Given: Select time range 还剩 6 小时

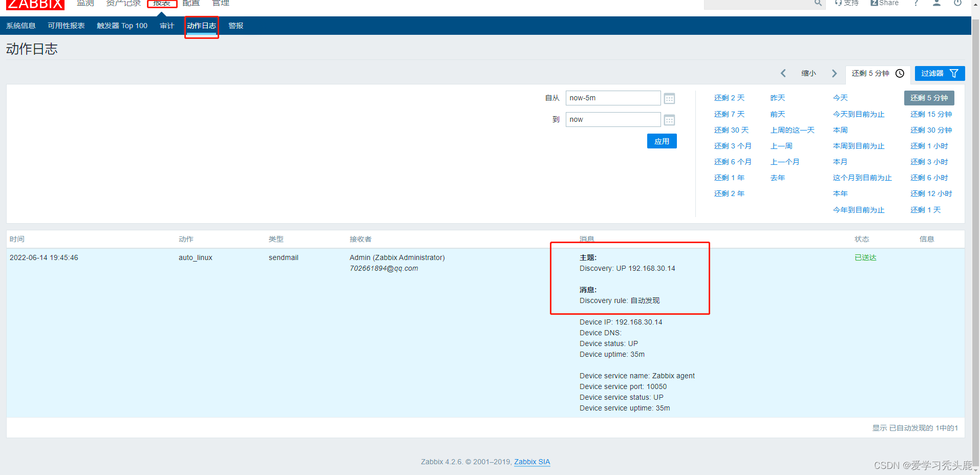Looking at the screenshot, I should (x=929, y=178).
